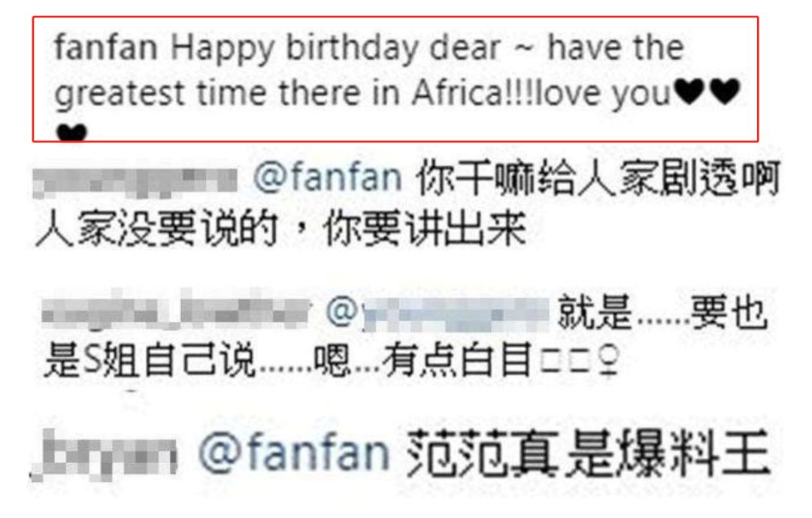The width and height of the screenshot is (812, 518).
Task: Open the blurred username of second reply
Action: pyautogui.click(x=174, y=310)
